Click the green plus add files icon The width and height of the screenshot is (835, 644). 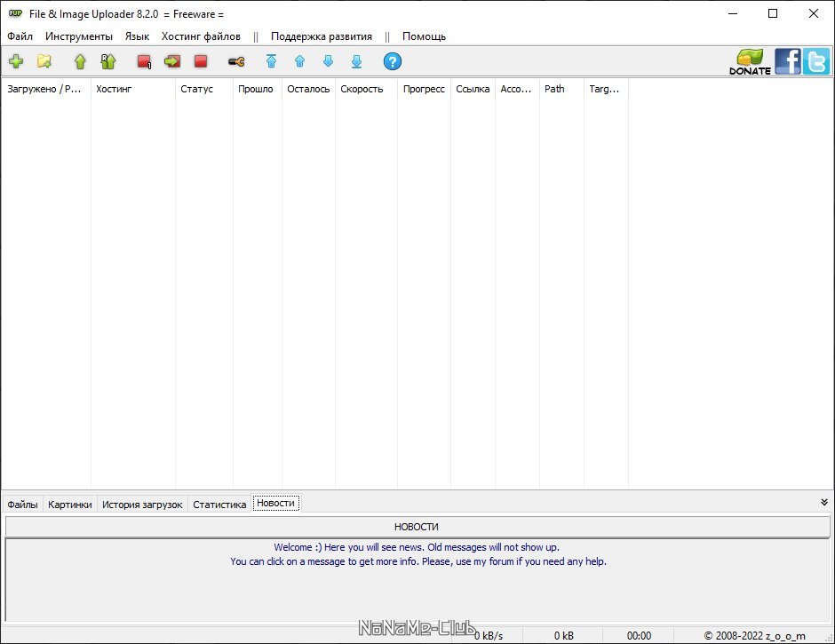pos(16,62)
